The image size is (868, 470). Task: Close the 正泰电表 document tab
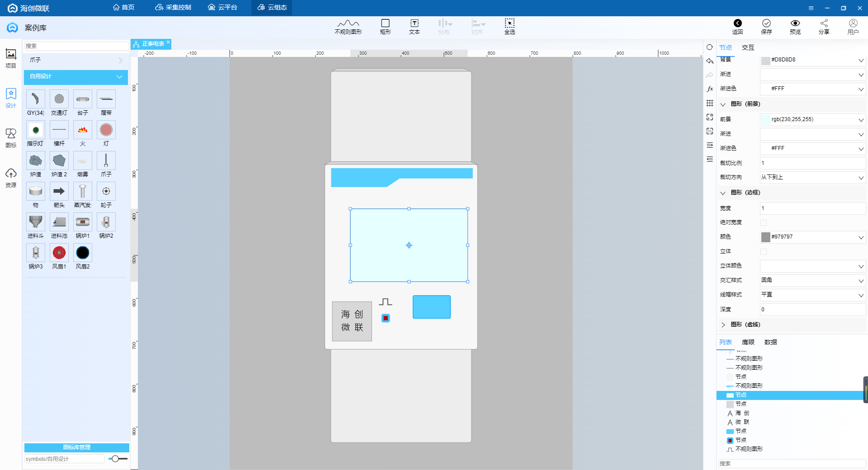[168, 42]
